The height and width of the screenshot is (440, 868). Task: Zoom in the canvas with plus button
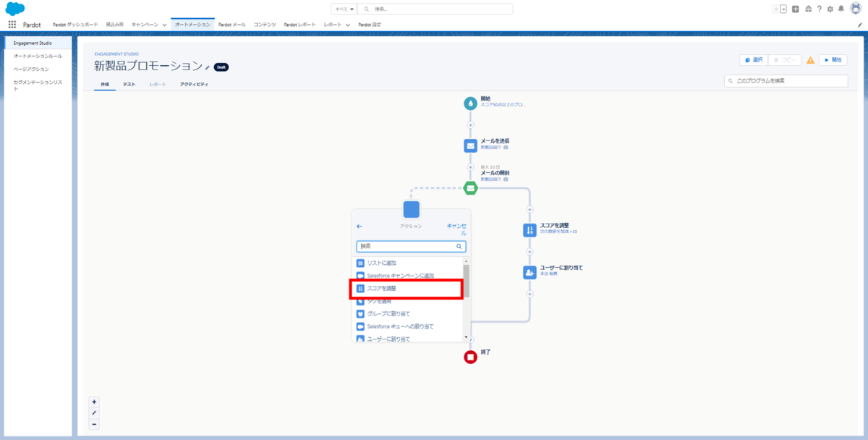tap(94, 402)
